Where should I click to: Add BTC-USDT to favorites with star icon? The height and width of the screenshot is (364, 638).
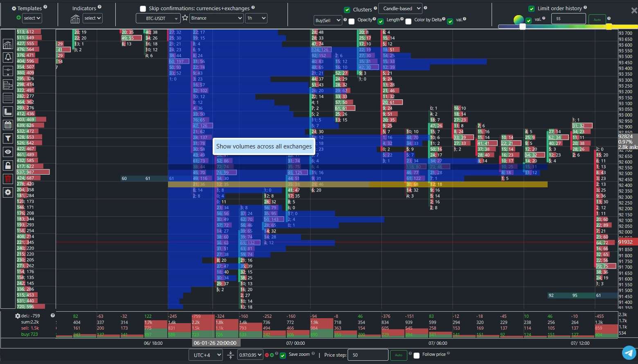tap(185, 18)
